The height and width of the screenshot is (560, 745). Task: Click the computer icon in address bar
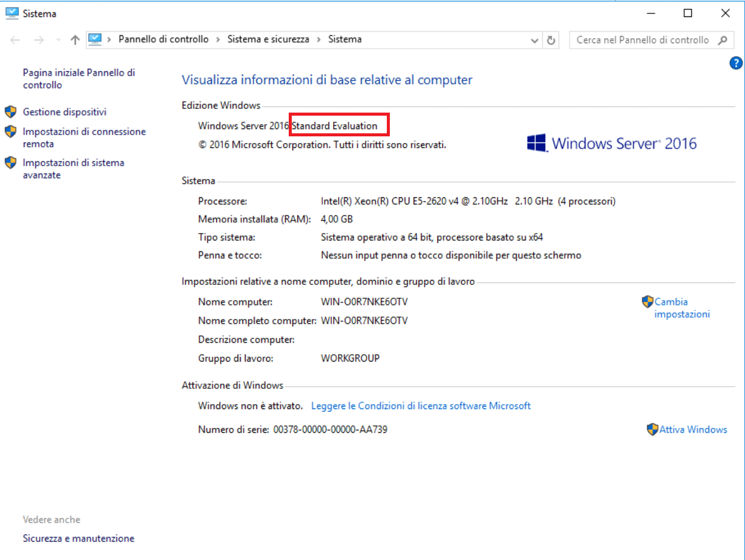click(94, 40)
